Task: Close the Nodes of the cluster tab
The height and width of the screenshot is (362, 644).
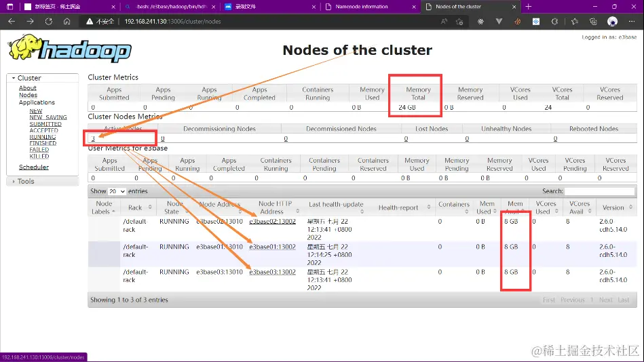Action: (514, 7)
